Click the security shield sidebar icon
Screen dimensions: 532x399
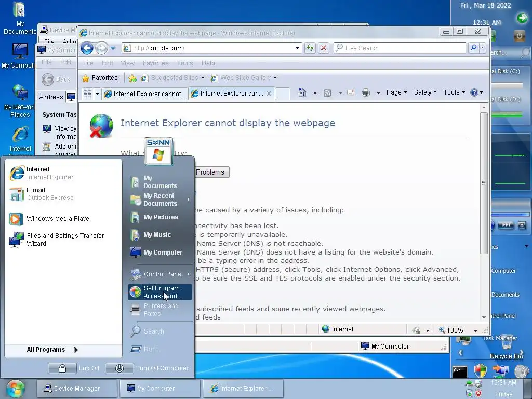pos(481,371)
